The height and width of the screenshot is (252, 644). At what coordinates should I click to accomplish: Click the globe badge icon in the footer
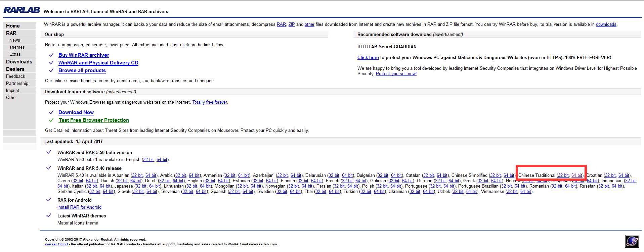632,241
